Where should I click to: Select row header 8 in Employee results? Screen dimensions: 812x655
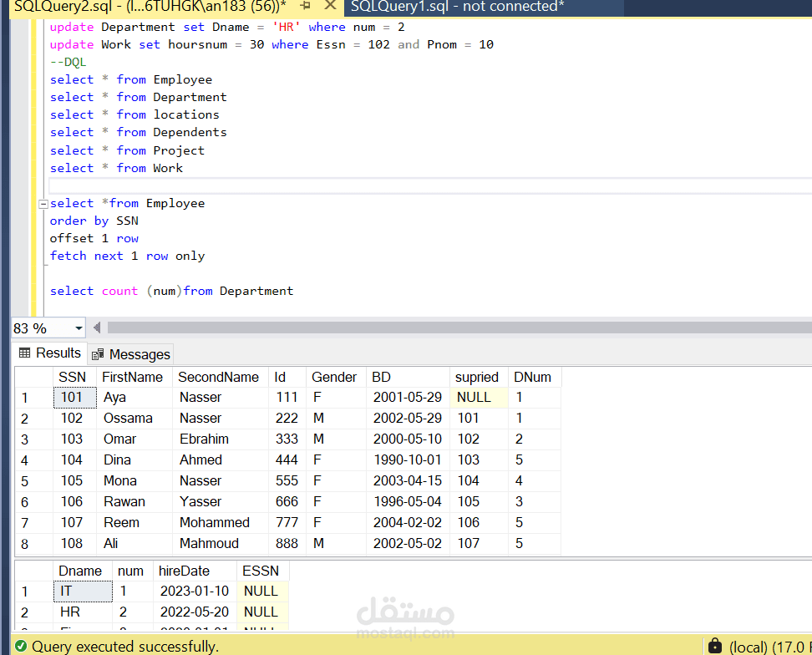tap(33, 544)
